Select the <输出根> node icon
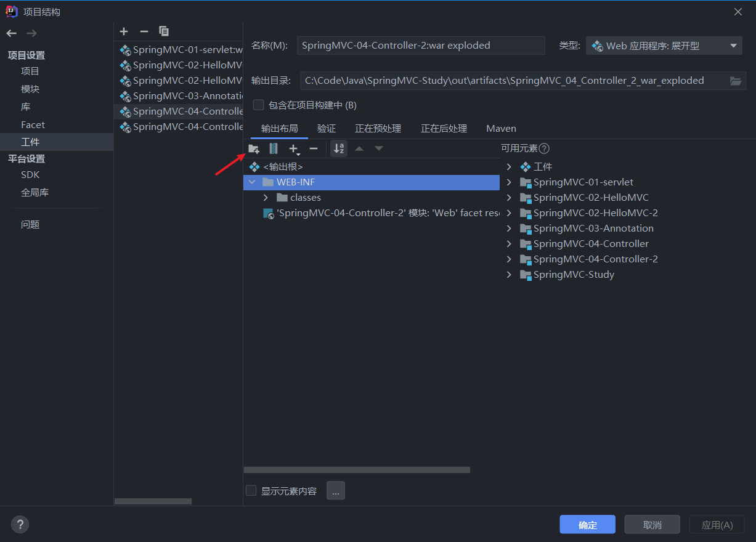Image resolution: width=756 pixels, height=542 pixels. coord(254,167)
